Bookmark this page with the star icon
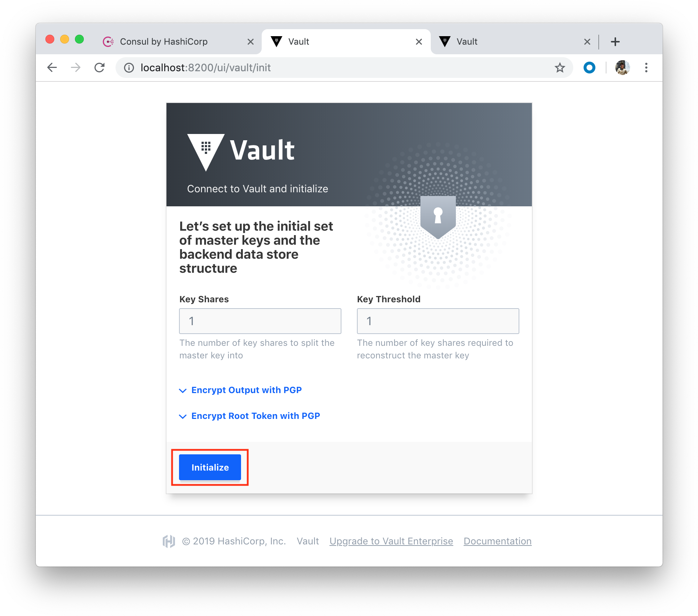The width and height of the screenshot is (698, 616). click(x=560, y=68)
